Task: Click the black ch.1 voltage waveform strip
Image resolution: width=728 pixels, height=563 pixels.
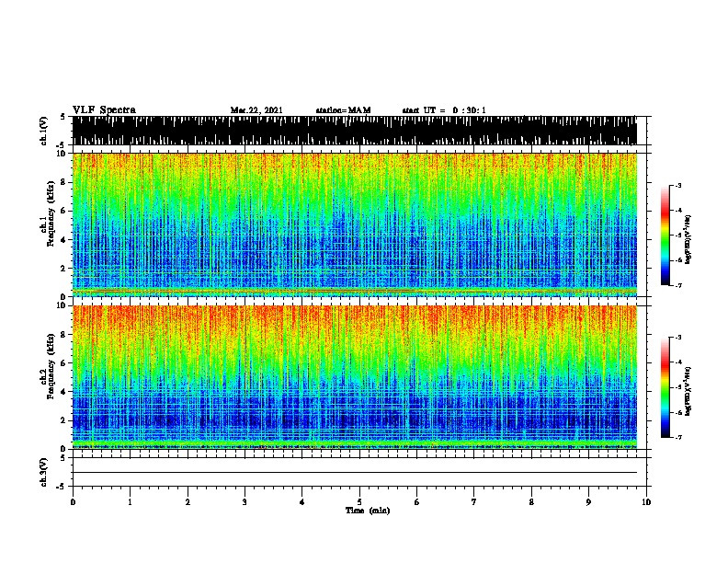Action: tap(354, 131)
